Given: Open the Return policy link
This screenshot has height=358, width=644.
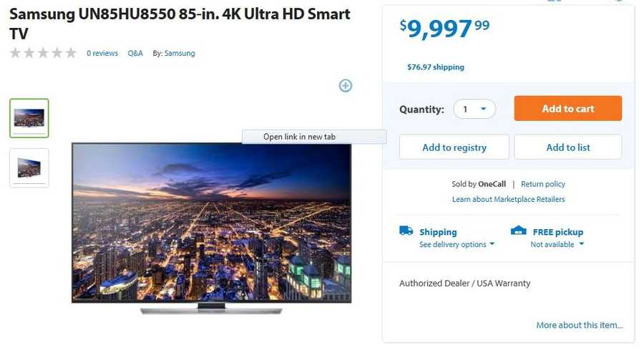Looking at the screenshot, I should (x=543, y=184).
